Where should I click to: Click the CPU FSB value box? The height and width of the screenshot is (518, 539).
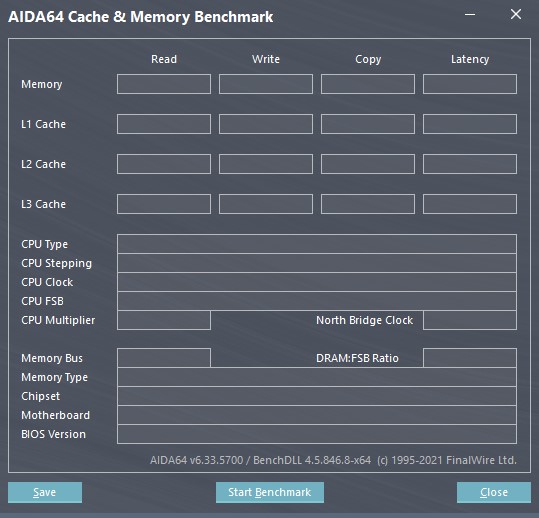pos(317,301)
